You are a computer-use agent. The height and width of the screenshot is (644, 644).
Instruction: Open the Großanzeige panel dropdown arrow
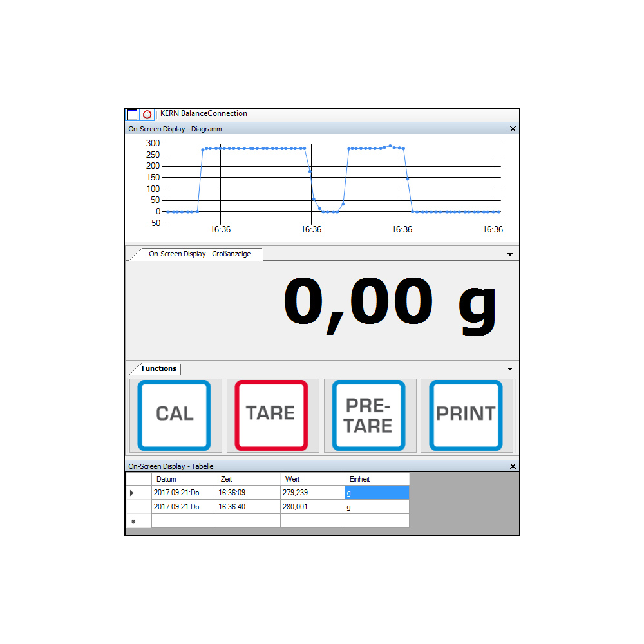coord(510,254)
